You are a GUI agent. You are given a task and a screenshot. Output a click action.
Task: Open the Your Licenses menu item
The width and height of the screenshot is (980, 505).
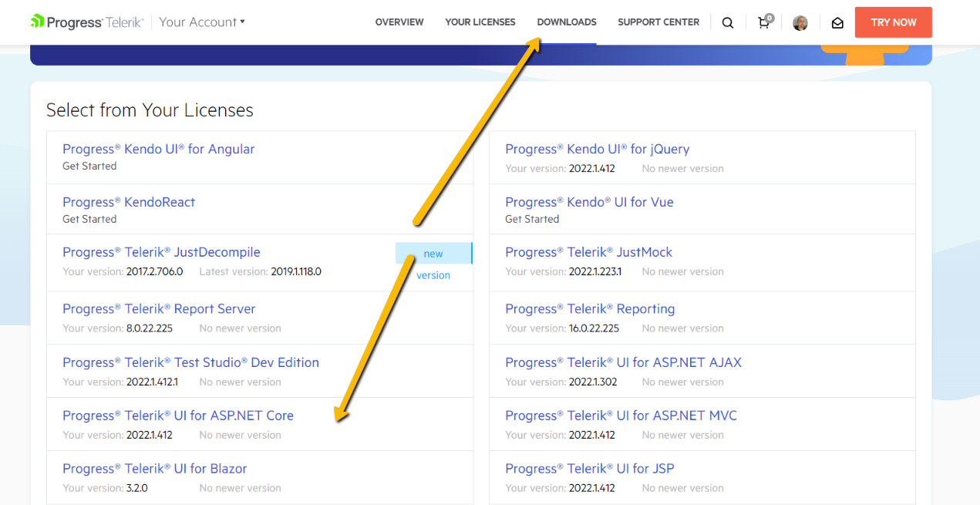(x=480, y=22)
